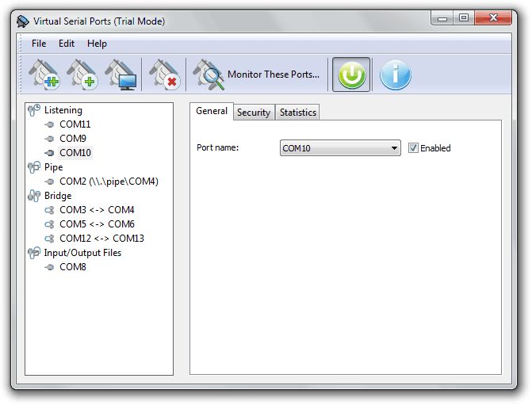Screen dimensions: 532x405
Task: Click the add port pair toolbar icon
Action: click(x=44, y=75)
